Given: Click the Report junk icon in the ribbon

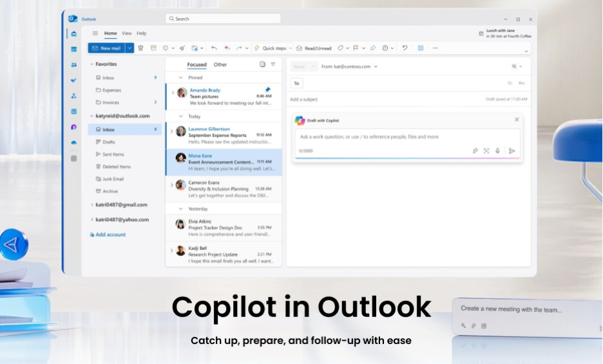Looking at the screenshot, I should coord(166,48).
